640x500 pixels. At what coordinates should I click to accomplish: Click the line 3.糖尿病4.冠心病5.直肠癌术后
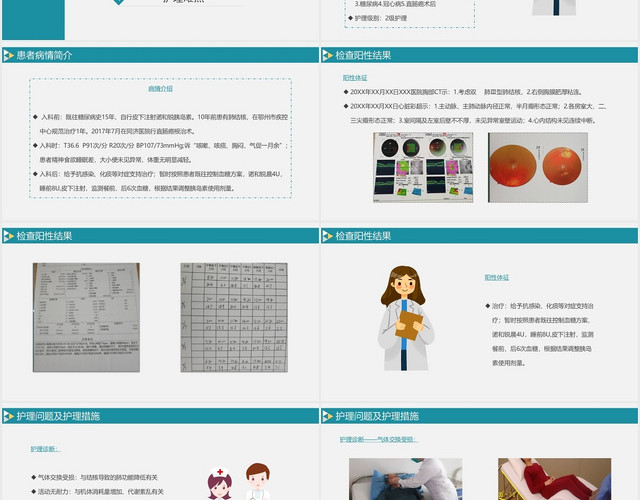[x=395, y=4]
